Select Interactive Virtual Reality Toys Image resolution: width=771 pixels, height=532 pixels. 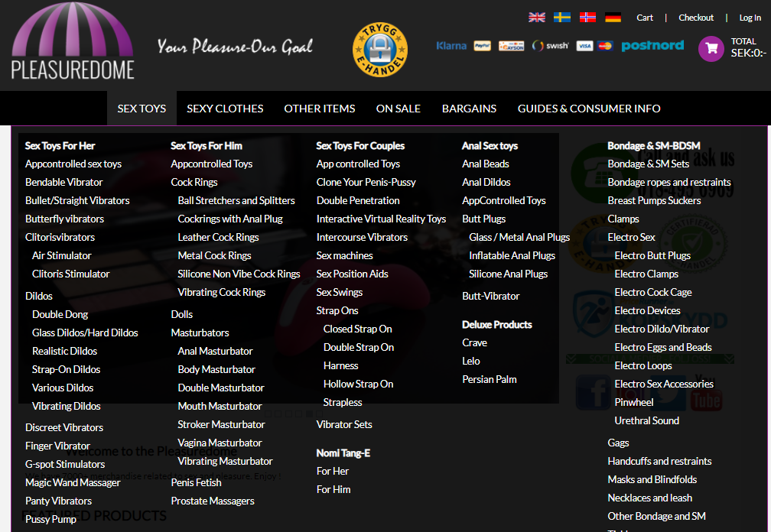click(381, 219)
